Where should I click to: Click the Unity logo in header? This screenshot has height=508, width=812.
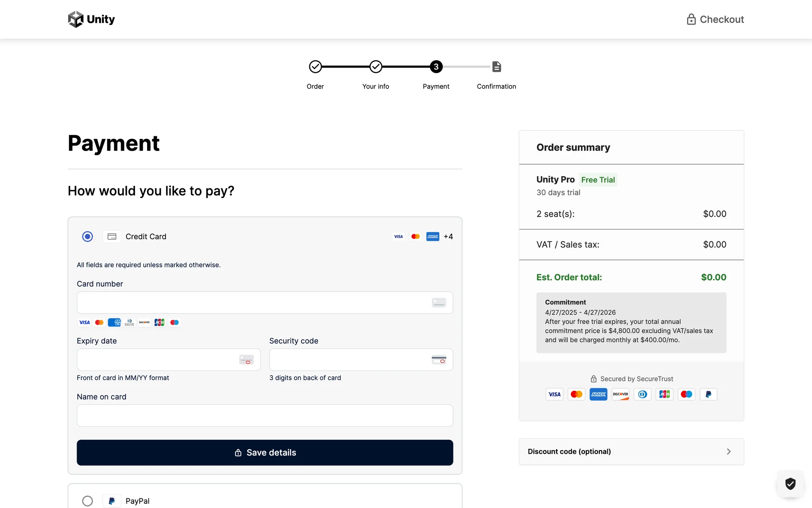(x=91, y=19)
